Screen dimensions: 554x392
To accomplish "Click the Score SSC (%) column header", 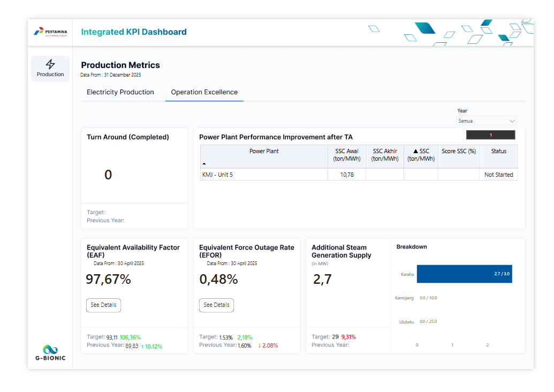I will pos(458,152).
